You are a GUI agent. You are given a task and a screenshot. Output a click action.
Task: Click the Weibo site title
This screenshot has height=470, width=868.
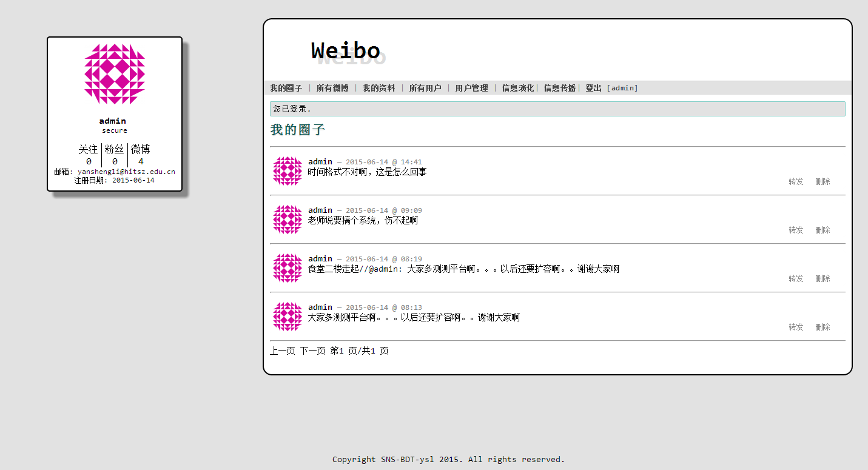click(x=346, y=50)
